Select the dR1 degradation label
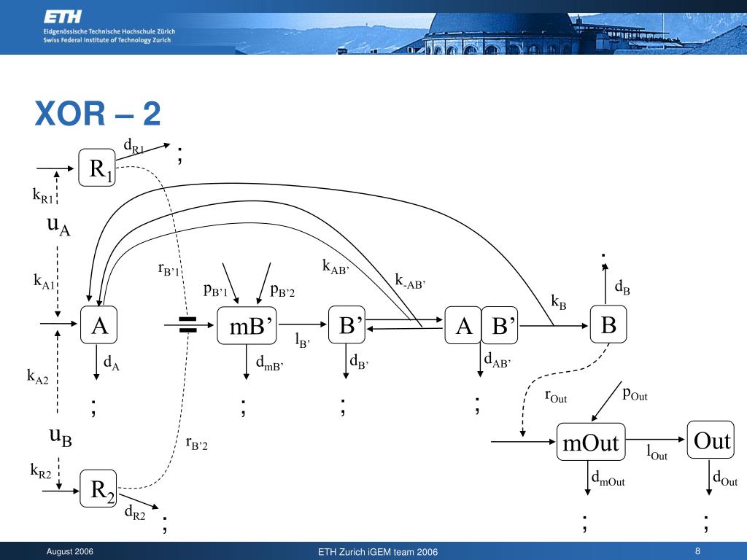Screen dimensions: 747x560 click(133, 146)
